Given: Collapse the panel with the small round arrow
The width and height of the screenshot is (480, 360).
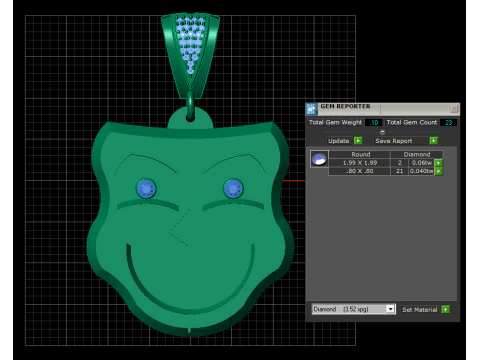Looking at the screenshot, I should [x=382, y=132].
